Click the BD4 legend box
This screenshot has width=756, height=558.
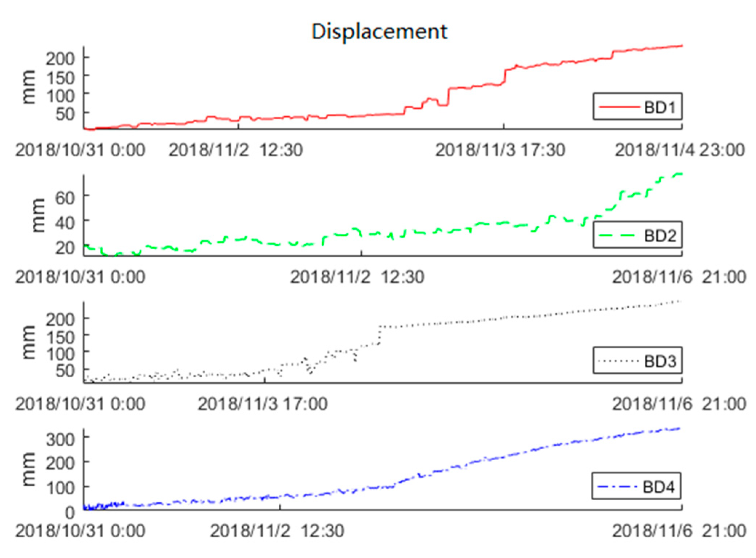(x=636, y=486)
